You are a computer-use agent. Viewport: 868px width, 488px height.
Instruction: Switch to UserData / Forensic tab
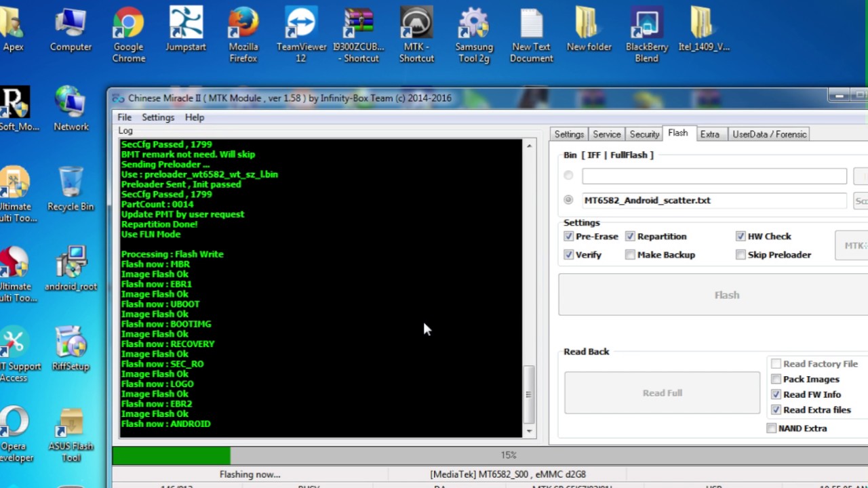[769, 134]
